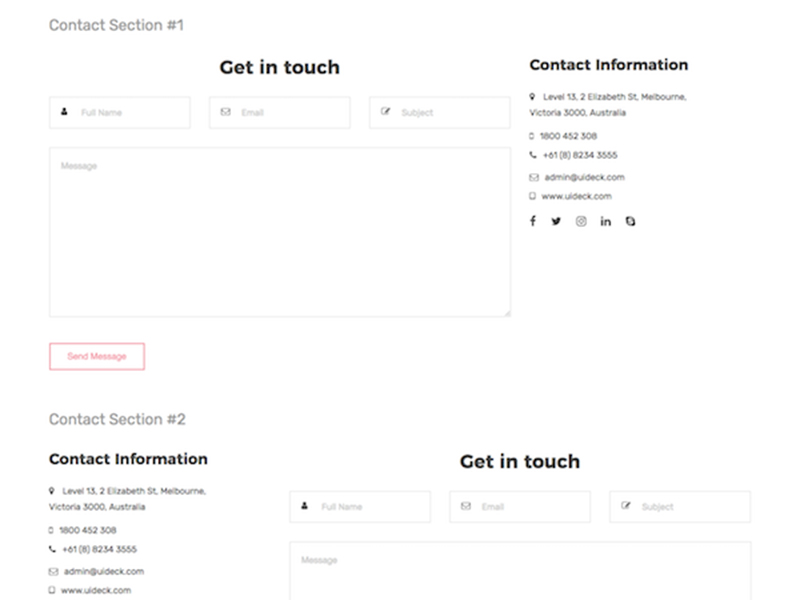The height and width of the screenshot is (600, 800).
Task: Click the 1800 452 308 phone number in Section #1
Action: 568,136
